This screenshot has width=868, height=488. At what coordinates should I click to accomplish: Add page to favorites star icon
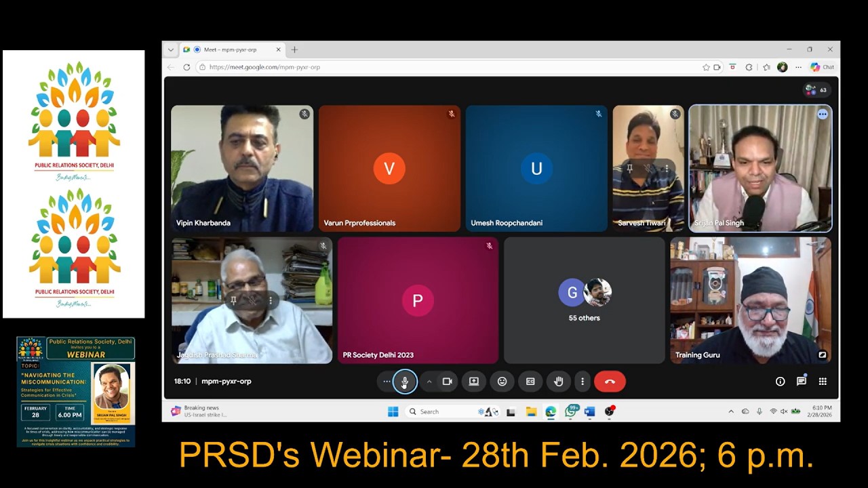tap(706, 67)
